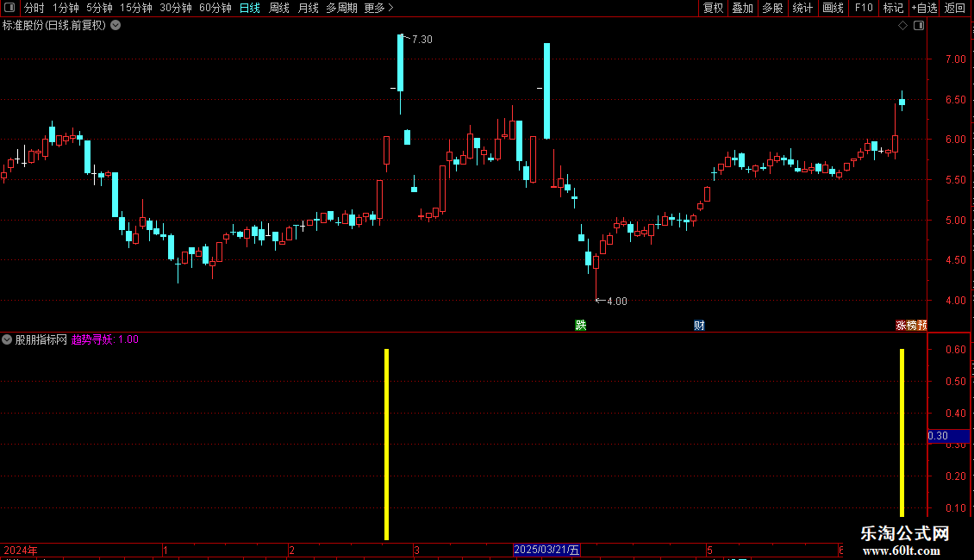Click the 7.00 price axis label
Image resolution: width=974 pixels, height=560 pixels.
coord(955,59)
